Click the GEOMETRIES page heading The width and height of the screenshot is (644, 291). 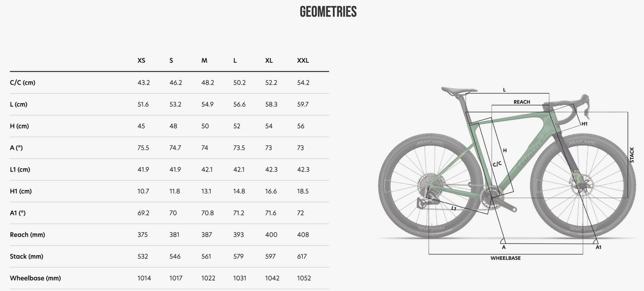click(x=328, y=12)
